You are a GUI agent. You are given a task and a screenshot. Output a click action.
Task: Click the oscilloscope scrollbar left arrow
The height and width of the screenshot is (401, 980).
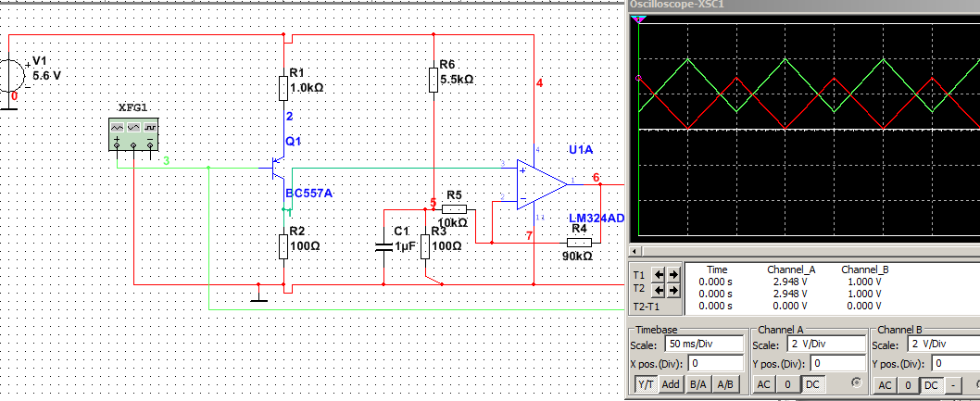click(634, 252)
